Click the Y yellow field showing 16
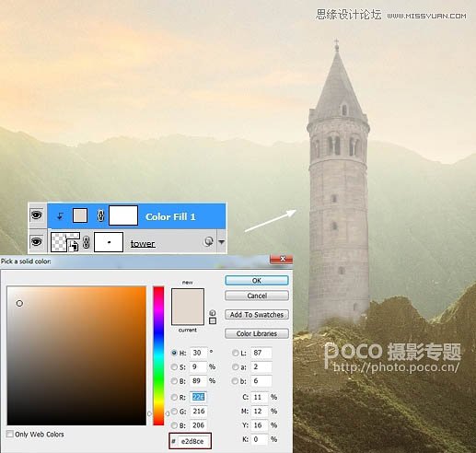The height and width of the screenshot is (453, 476). point(260,425)
